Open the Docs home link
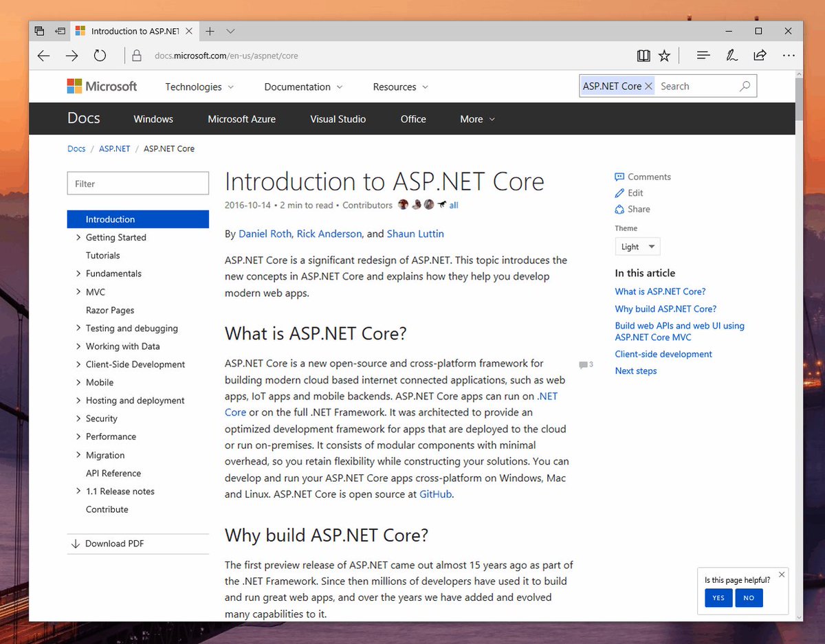Image resolution: width=825 pixels, height=644 pixels. [83, 118]
